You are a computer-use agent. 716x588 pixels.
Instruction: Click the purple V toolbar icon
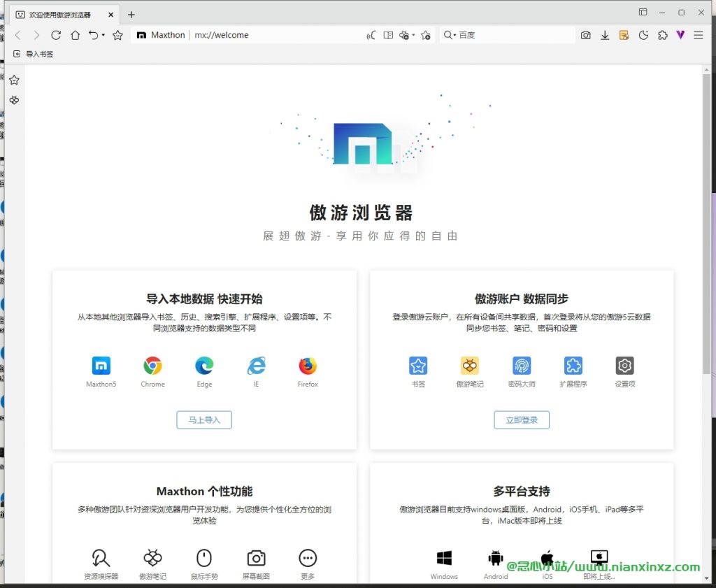[x=680, y=35]
